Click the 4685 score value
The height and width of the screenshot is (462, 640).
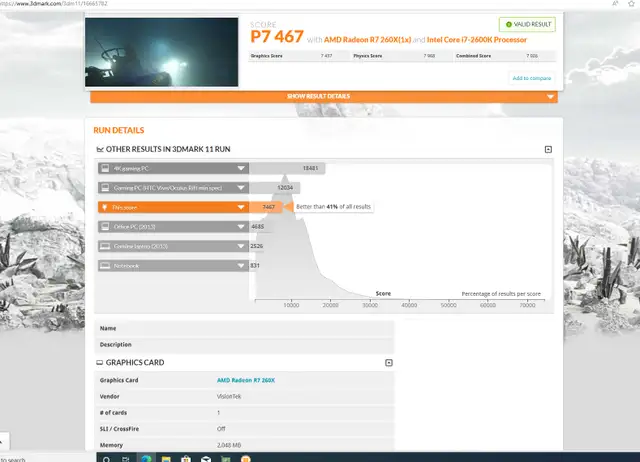(x=258, y=227)
